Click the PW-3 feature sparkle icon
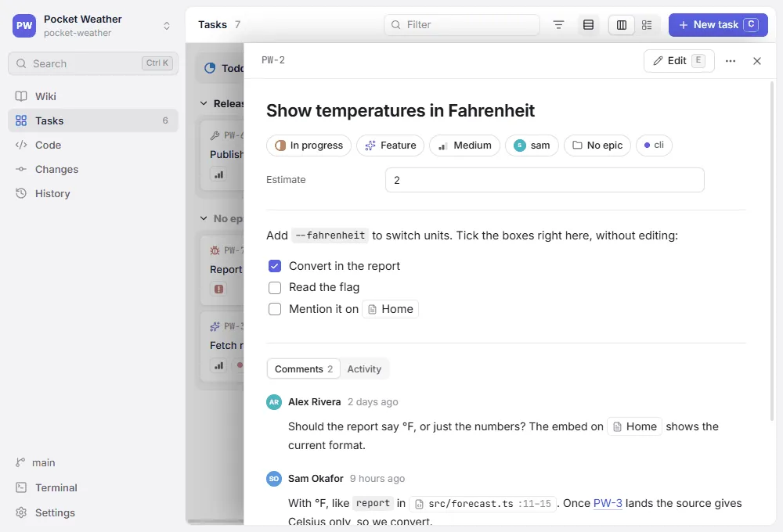783x532 pixels. pyautogui.click(x=215, y=326)
